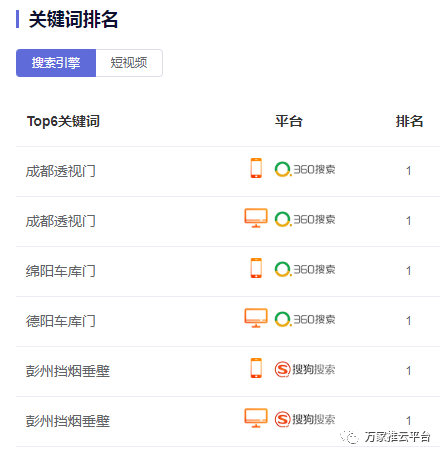
Task: Click 搜狗搜索 logo beside the mobile icon
Action: 305,369
